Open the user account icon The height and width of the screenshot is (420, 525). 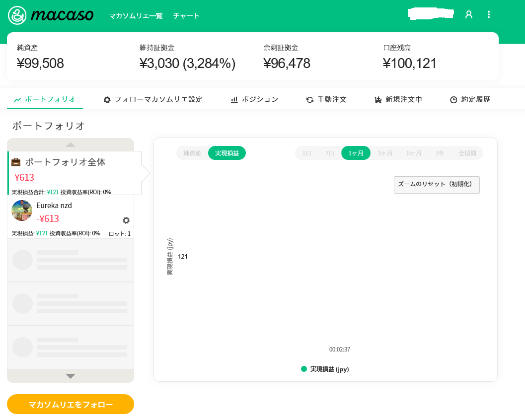(468, 15)
